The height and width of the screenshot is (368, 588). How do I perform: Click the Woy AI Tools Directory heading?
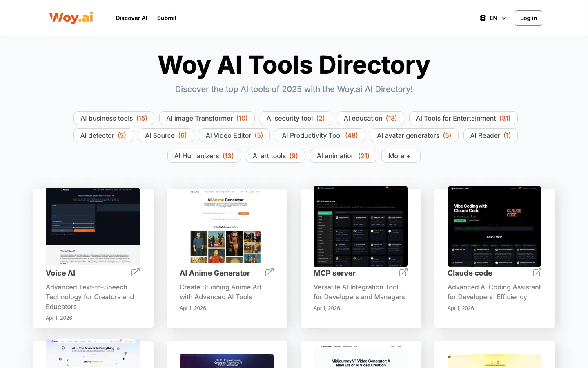click(294, 65)
